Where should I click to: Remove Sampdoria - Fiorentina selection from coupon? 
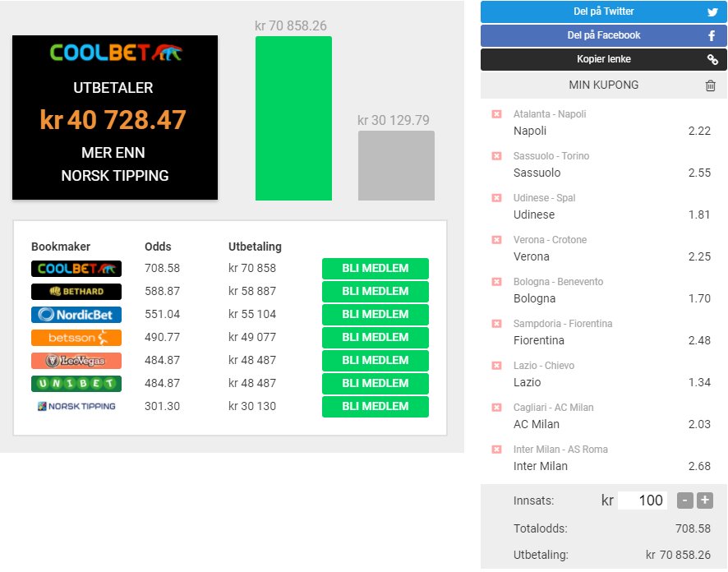[496, 323]
